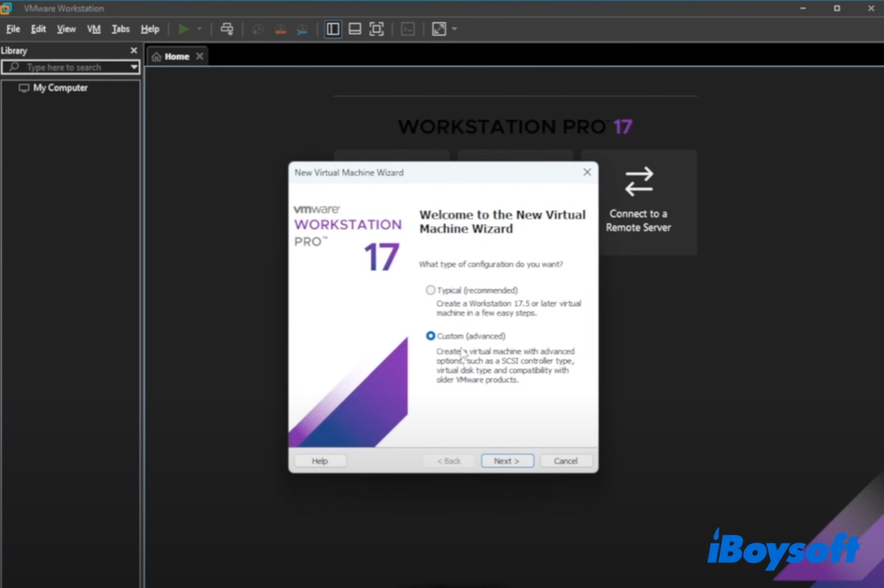Click the Connect to a Remote Server tile

pyautogui.click(x=638, y=203)
